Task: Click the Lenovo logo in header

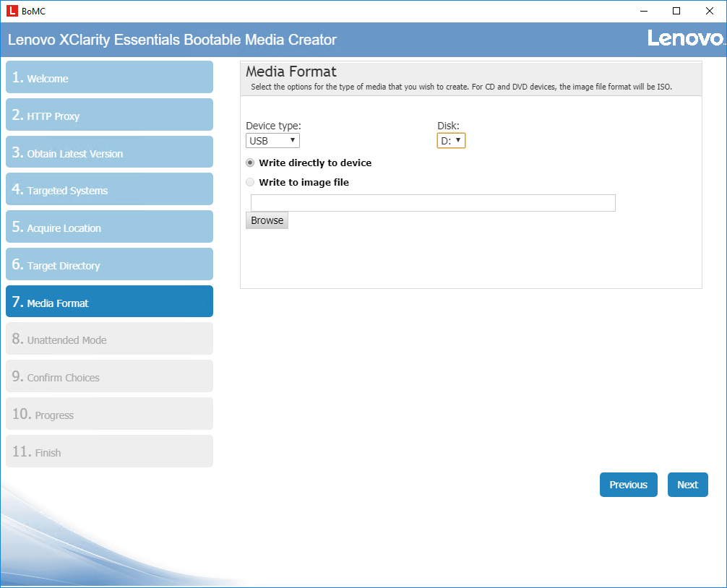Action: (x=685, y=38)
